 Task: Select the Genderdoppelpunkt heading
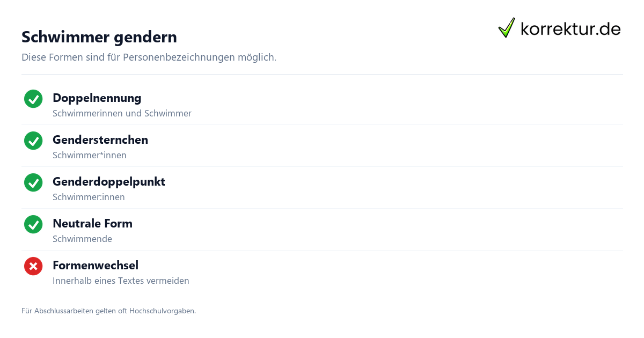coord(109,182)
